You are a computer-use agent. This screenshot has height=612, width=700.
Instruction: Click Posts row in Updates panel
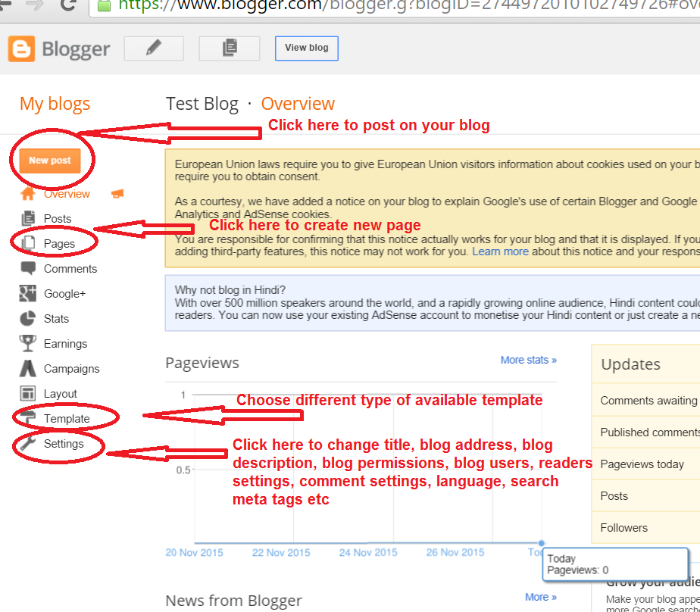click(x=645, y=496)
